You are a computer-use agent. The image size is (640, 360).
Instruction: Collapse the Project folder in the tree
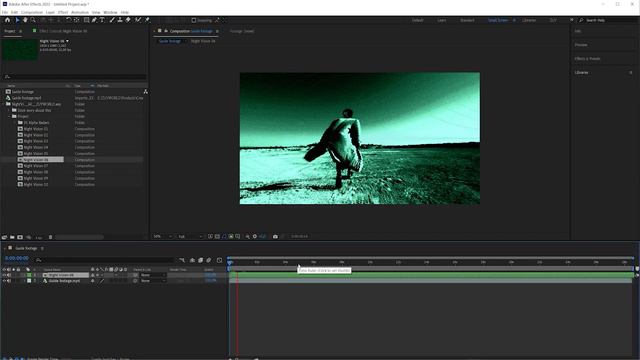(9, 116)
